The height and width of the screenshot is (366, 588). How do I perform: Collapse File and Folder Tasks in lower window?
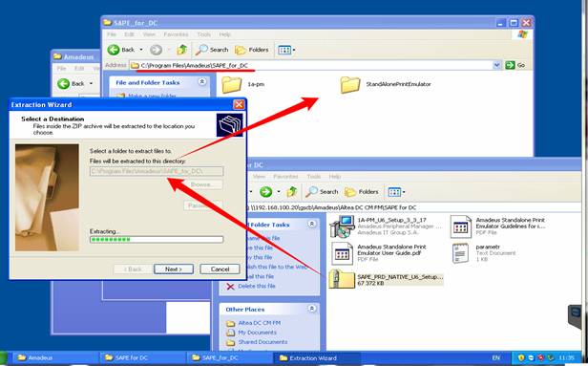[311, 225]
